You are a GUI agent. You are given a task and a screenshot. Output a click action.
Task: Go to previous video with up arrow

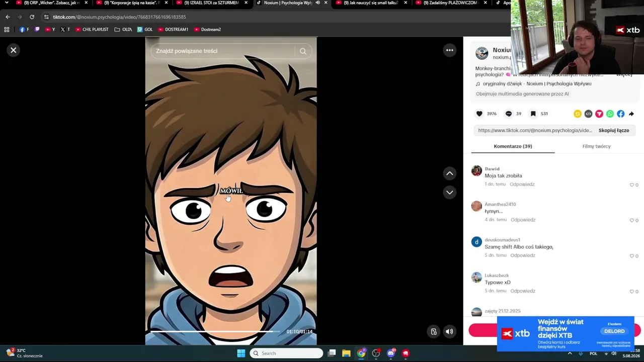click(x=450, y=173)
